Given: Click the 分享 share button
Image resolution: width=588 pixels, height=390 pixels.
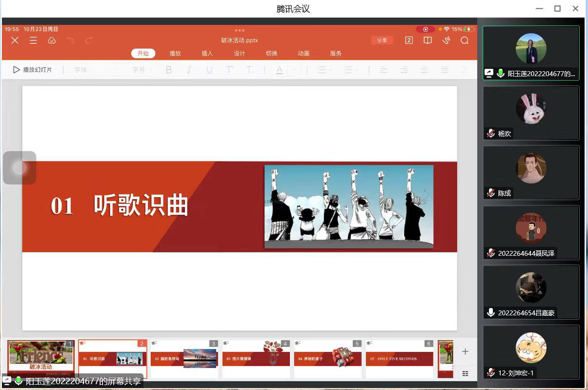Looking at the screenshot, I should 382,41.
